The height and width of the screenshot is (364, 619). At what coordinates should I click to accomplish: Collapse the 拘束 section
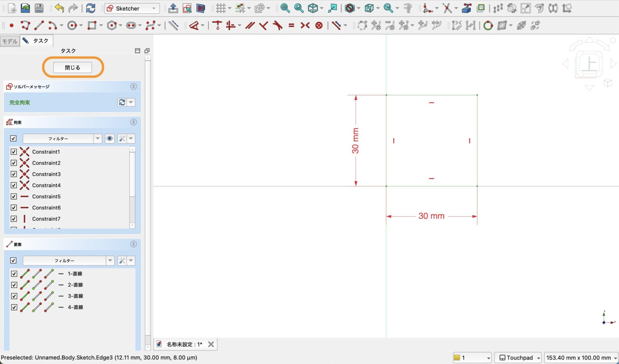[134, 122]
